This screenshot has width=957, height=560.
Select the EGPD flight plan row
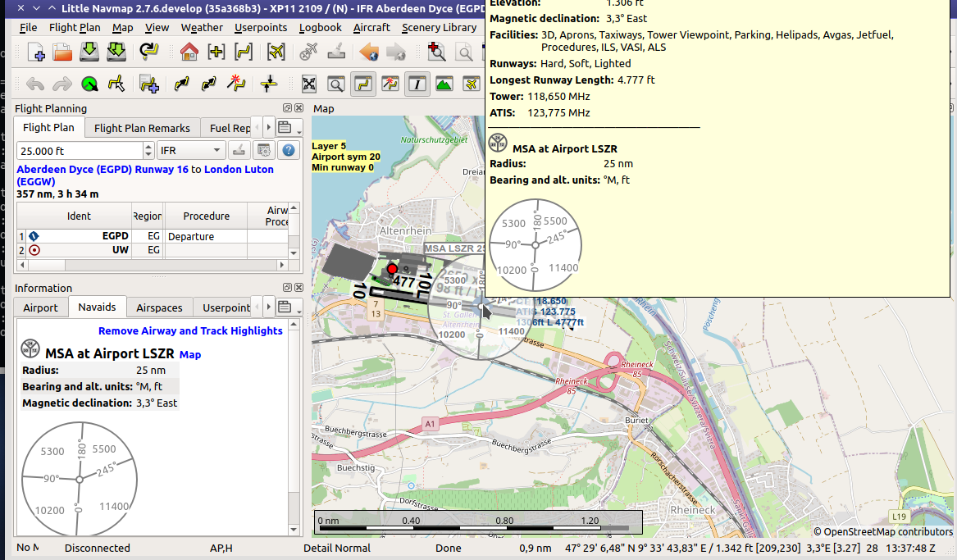tap(153, 236)
